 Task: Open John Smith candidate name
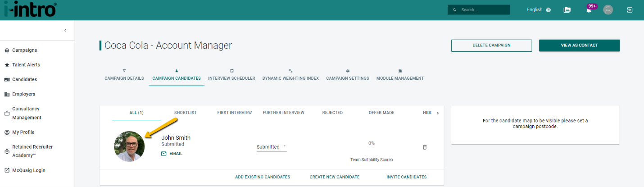176,138
